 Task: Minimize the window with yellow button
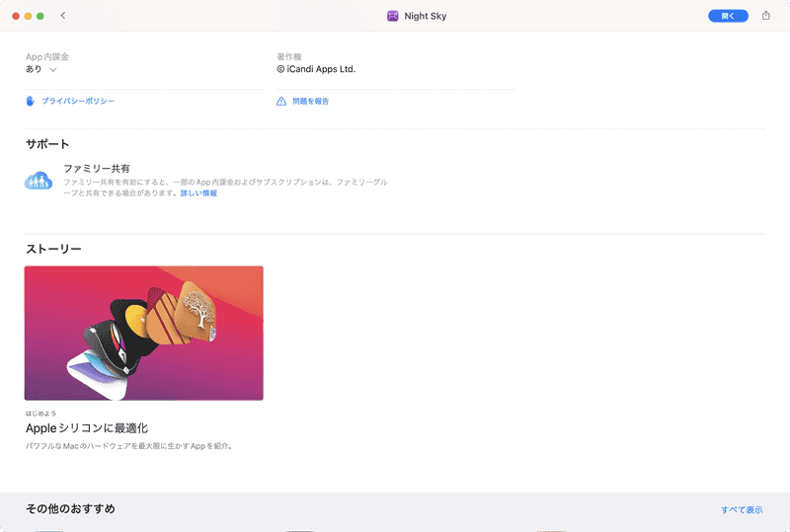(x=28, y=16)
